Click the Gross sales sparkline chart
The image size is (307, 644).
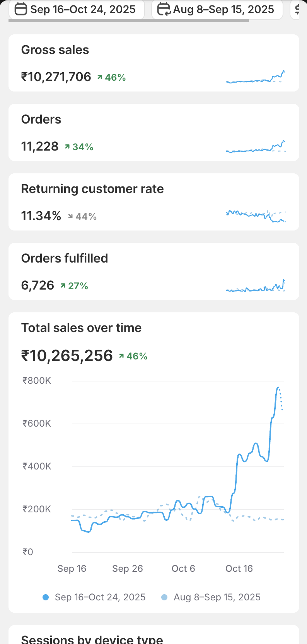pyautogui.click(x=256, y=77)
